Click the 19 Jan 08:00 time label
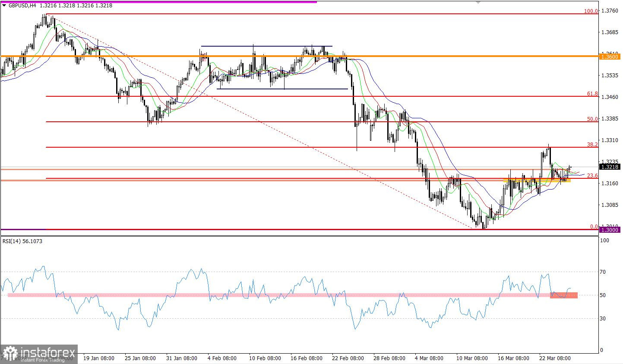Viewport: 623px width, 364px height. coord(98,358)
